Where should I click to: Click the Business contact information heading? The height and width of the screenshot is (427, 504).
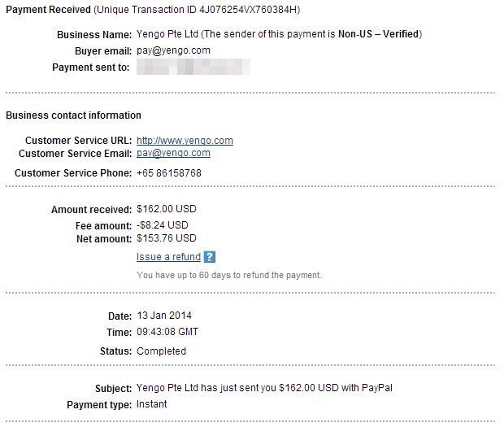click(x=73, y=115)
